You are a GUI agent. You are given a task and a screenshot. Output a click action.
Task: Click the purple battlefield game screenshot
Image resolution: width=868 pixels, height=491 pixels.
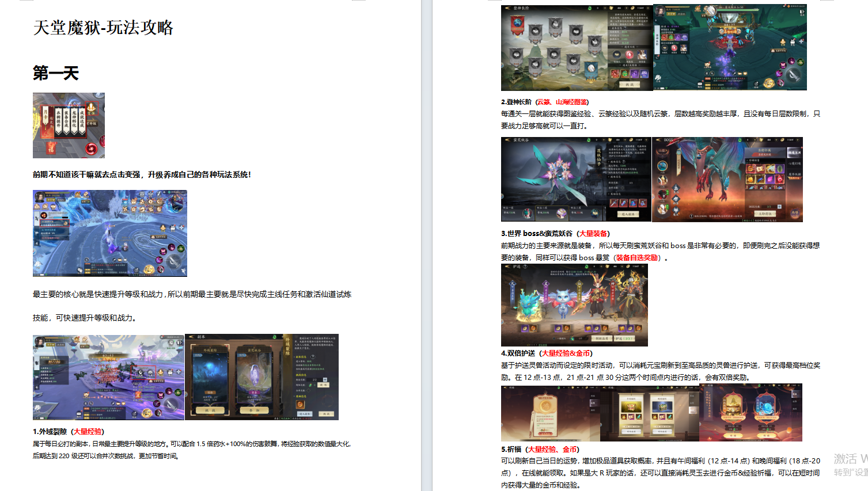tap(108, 377)
